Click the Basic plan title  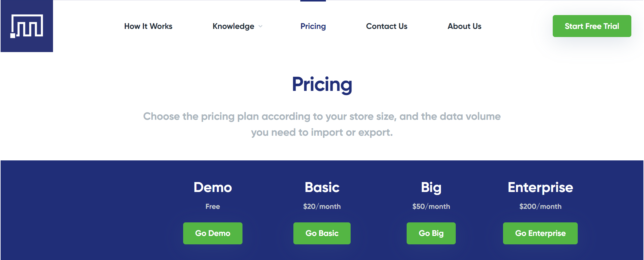[322, 187]
